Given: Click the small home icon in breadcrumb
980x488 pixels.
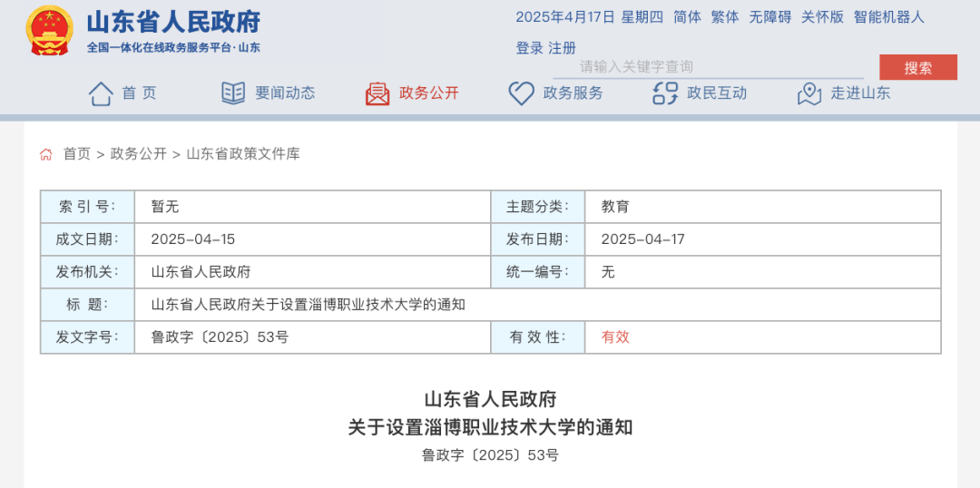Looking at the screenshot, I should coord(45,154).
